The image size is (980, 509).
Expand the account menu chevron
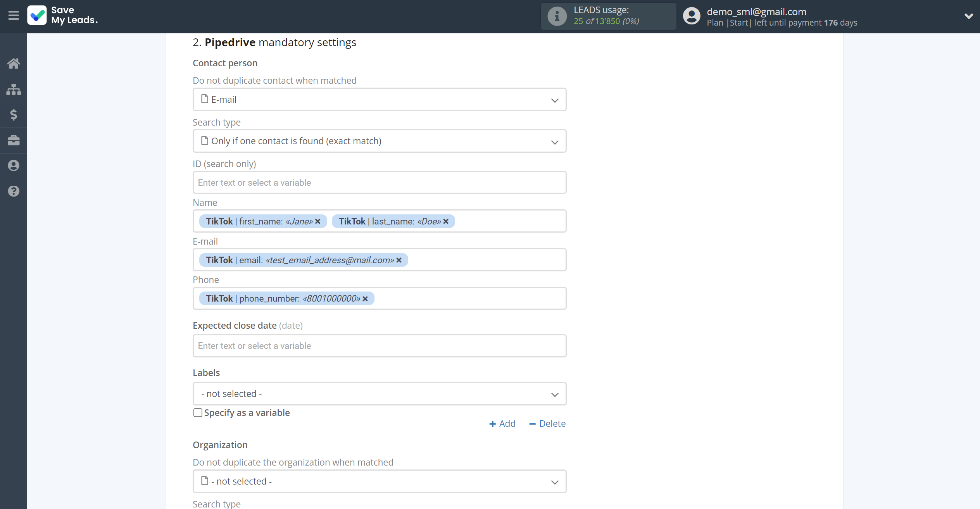coord(968,16)
